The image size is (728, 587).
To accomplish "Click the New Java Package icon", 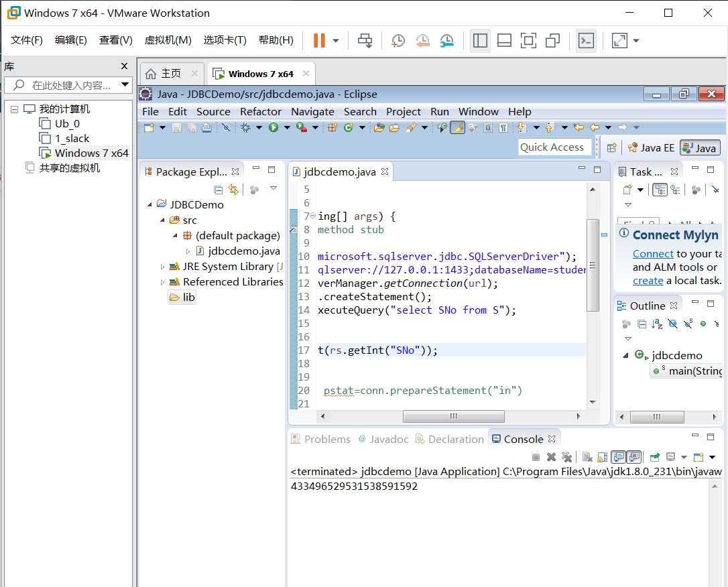I will click(x=332, y=127).
